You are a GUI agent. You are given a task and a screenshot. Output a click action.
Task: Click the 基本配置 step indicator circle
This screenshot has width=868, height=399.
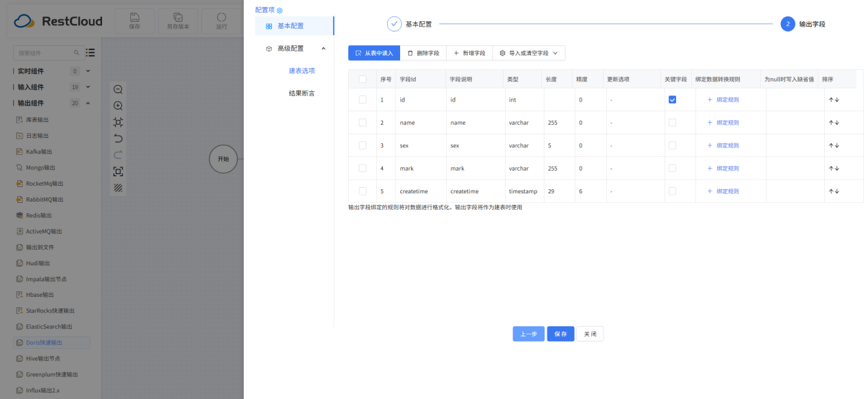point(394,24)
